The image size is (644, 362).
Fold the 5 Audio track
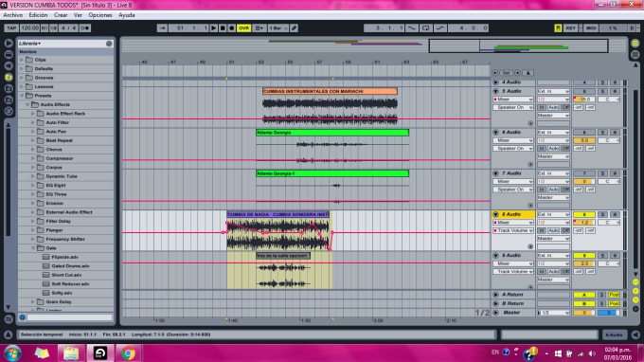(x=495, y=91)
